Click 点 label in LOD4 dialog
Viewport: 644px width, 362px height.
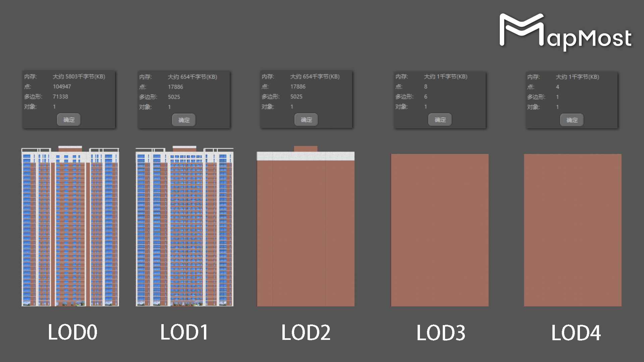531,87
